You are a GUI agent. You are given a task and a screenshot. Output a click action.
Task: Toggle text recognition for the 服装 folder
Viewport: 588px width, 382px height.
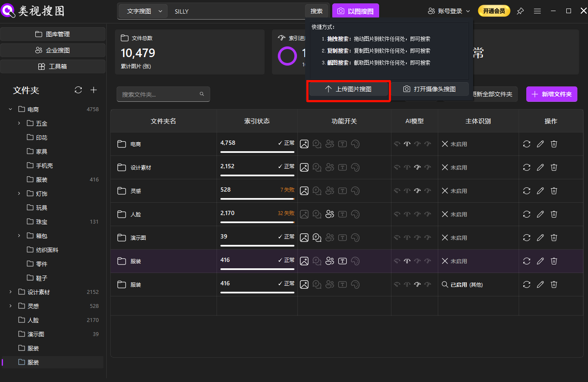click(x=342, y=261)
